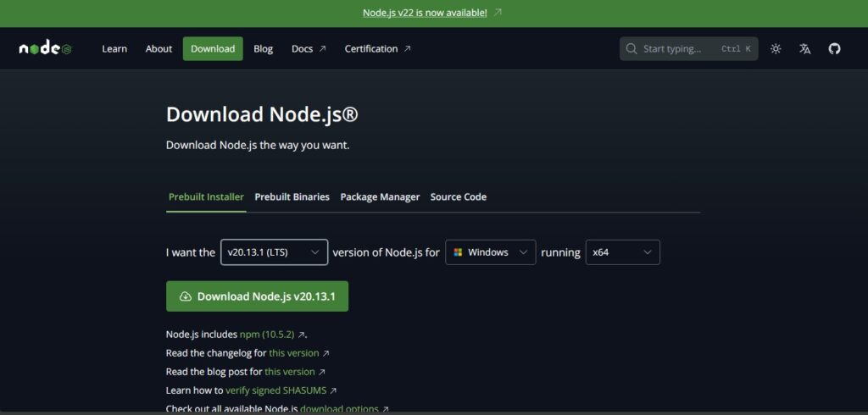Image resolution: width=868 pixels, height=415 pixels.
Task: Switch to Prebuilt Installer tab
Action: (x=206, y=197)
